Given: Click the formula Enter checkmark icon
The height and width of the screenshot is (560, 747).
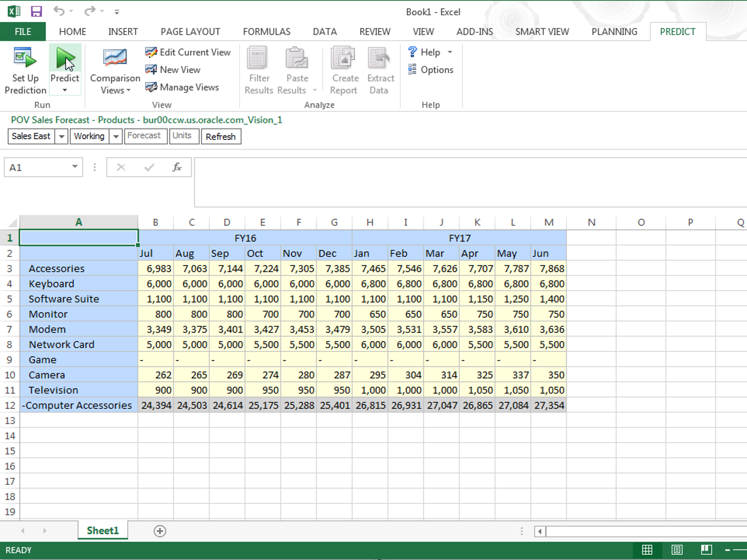Looking at the screenshot, I should pos(149,167).
